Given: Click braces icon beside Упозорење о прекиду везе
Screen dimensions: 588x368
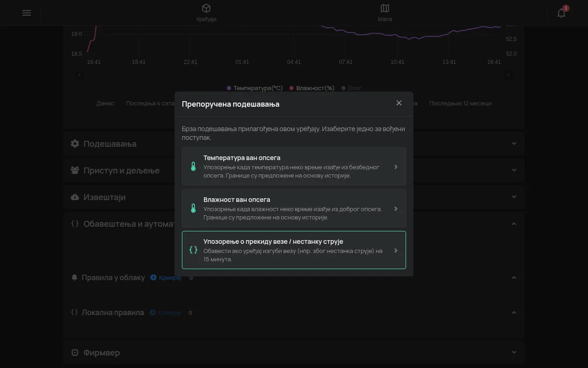Looking at the screenshot, I should coord(193,250).
